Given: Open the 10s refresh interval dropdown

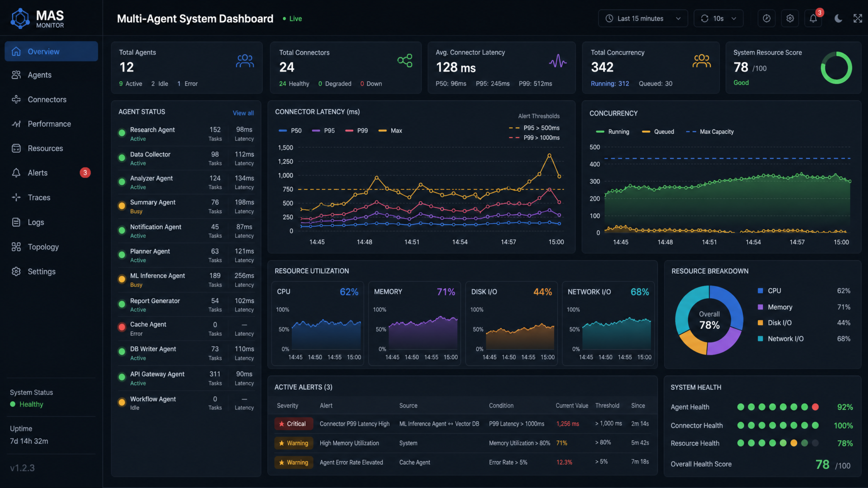Looking at the screenshot, I should click(x=718, y=18).
